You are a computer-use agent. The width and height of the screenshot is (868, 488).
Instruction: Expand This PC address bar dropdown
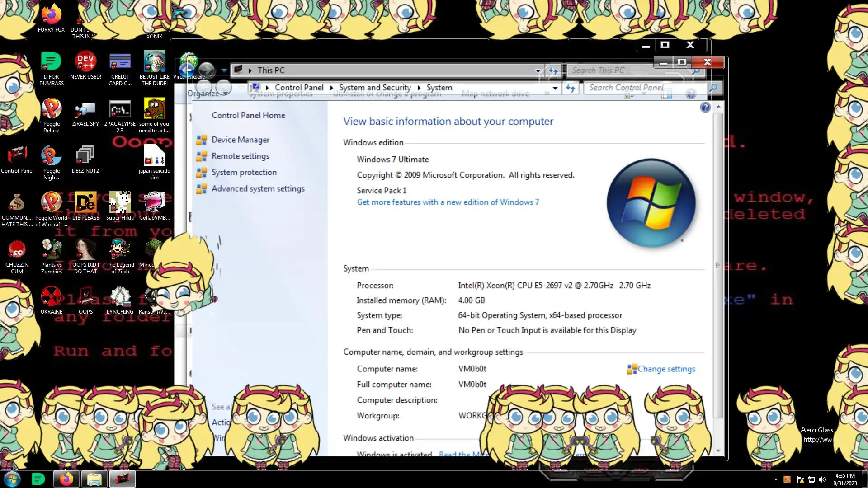coord(538,70)
